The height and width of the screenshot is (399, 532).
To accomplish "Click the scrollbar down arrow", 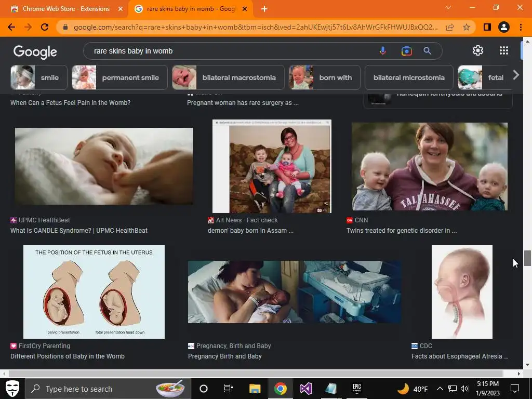I will 527,365.
